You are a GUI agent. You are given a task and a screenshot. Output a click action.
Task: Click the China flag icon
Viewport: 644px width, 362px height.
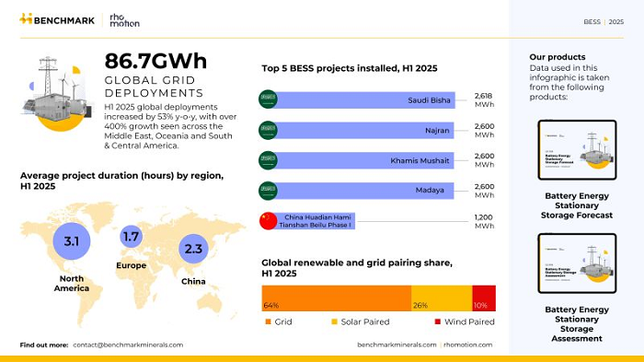pos(269,221)
